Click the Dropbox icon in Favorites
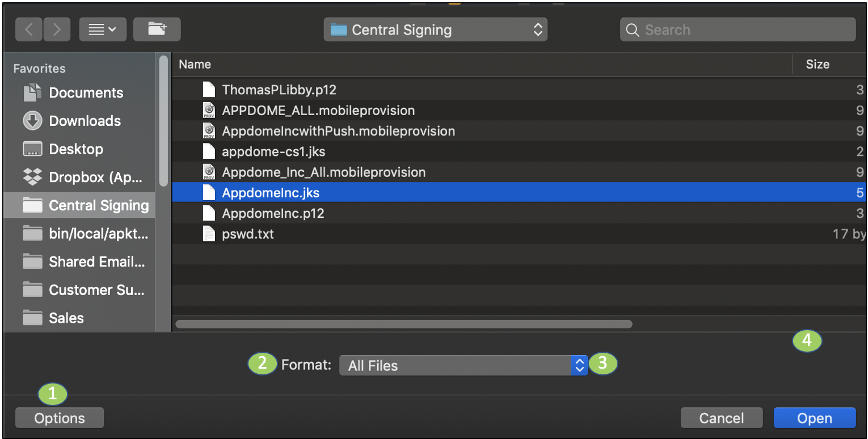The width and height of the screenshot is (868, 439). click(32, 177)
